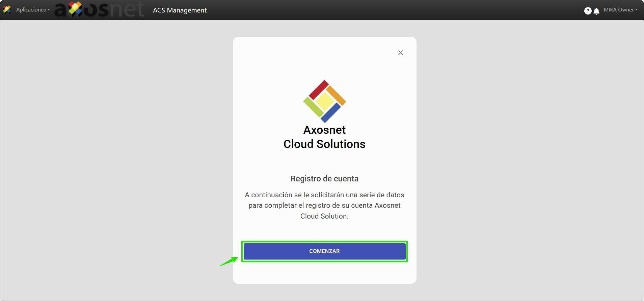The height and width of the screenshot is (301, 644).
Task: Click the ACS Management title
Action: (180, 10)
